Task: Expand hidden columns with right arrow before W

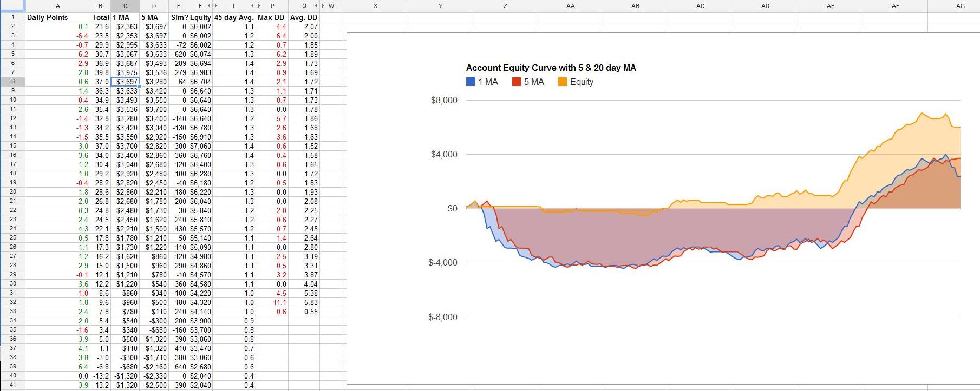Action: click(x=323, y=6)
